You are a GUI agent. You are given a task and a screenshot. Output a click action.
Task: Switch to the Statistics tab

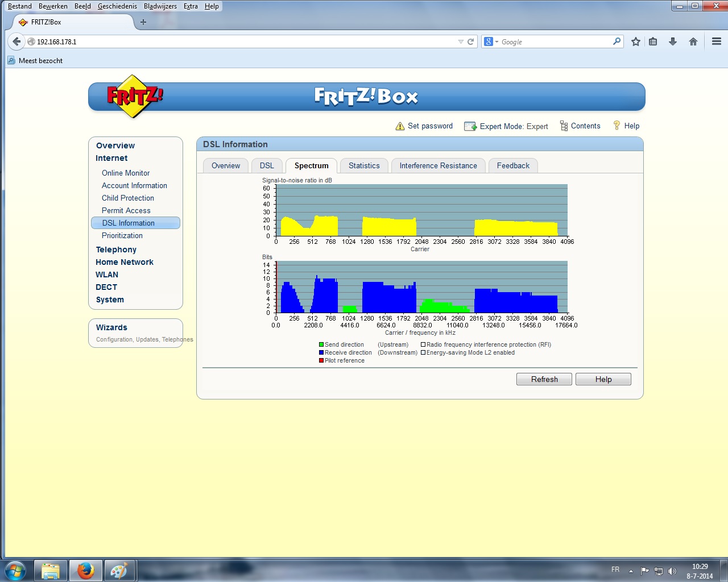pyautogui.click(x=364, y=165)
